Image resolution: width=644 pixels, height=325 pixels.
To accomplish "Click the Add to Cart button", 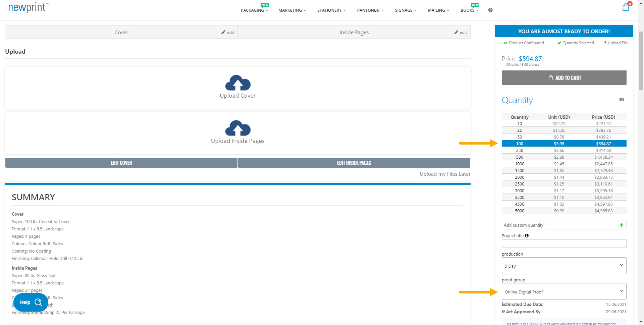I will 564,77.
